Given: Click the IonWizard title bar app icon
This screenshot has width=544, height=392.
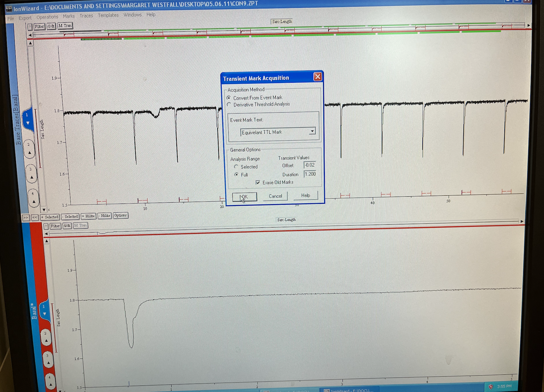Looking at the screenshot, I should click(8, 8).
